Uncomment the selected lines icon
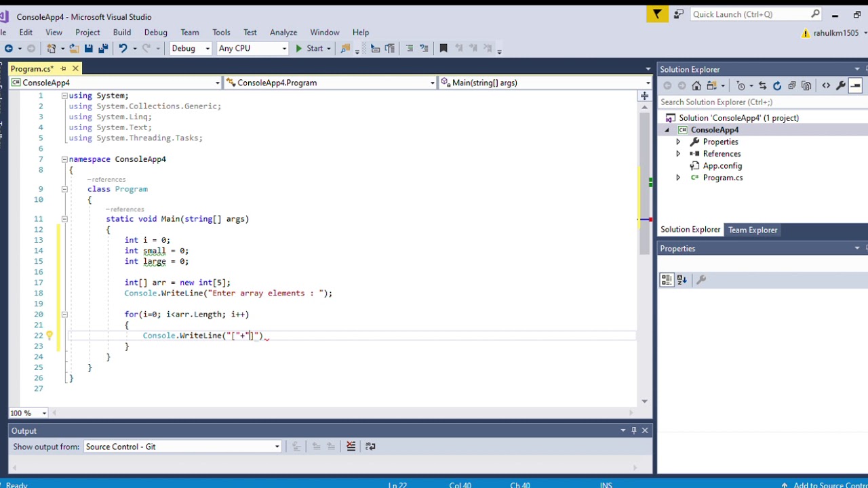This screenshot has width=868, height=488. coord(424,48)
